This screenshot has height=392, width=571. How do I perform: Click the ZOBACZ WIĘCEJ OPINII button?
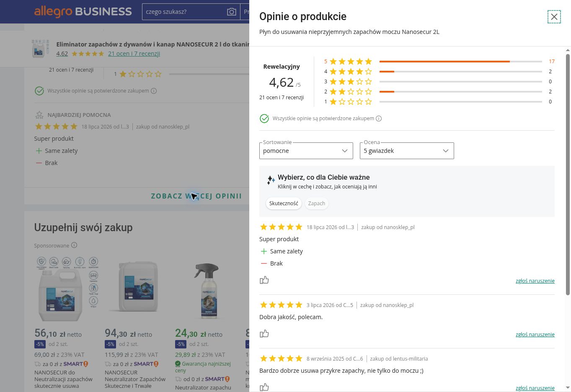196,196
